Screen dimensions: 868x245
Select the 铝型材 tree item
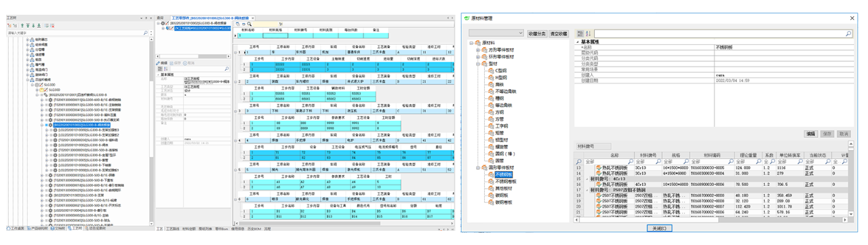502,140
